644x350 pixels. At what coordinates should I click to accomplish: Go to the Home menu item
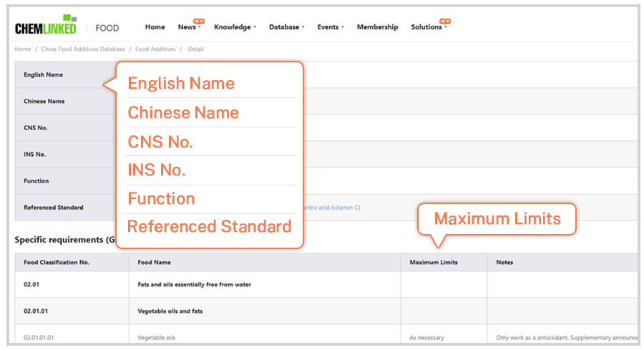point(155,27)
